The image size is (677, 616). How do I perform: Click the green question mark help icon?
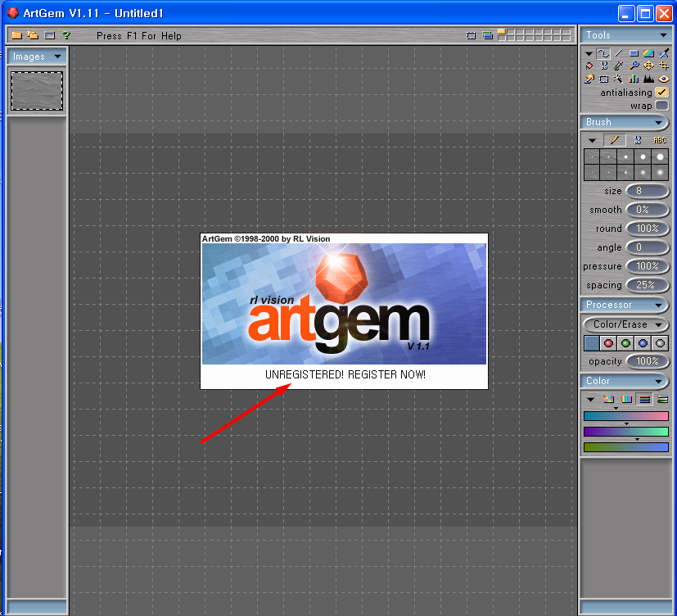click(x=66, y=35)
